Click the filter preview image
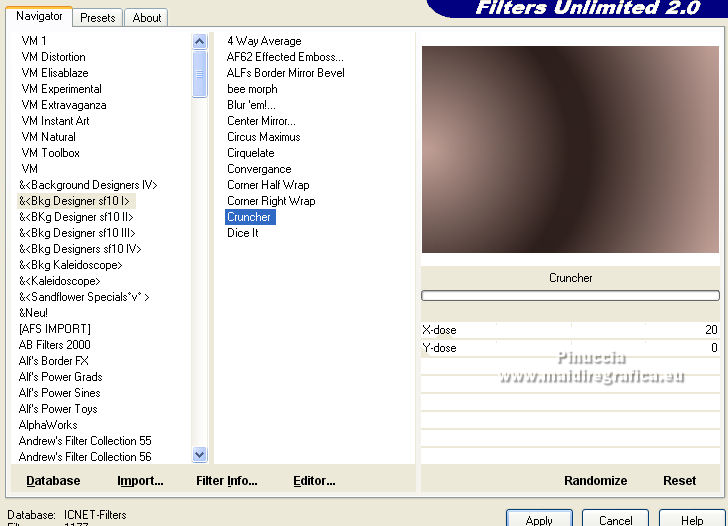728x526 pixels. 570,149
